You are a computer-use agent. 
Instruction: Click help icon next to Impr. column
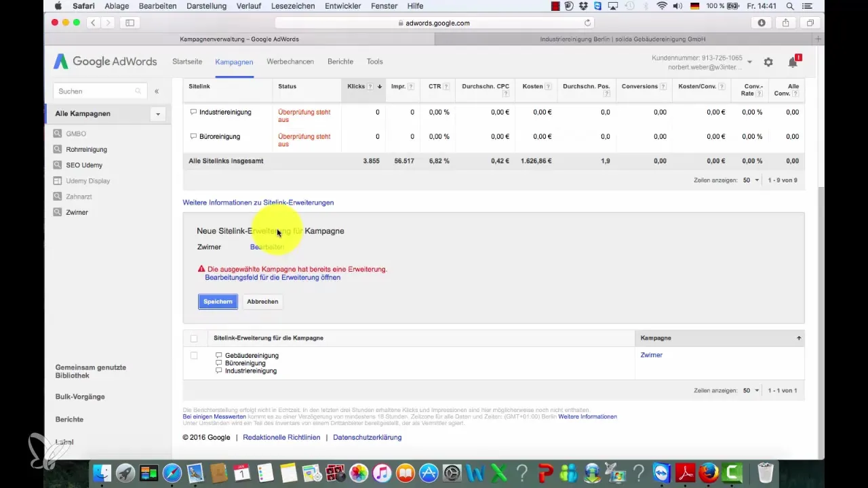click(x=412, y=87)
